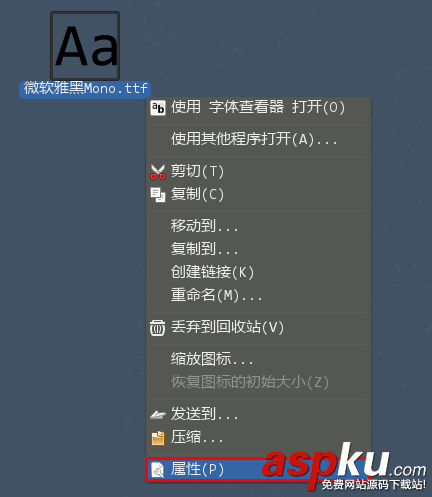Image resolution: width=432 pixels, height=497 pixels.
Task: Open 属性(P) highlighted entry
Action: click(258, 470)
